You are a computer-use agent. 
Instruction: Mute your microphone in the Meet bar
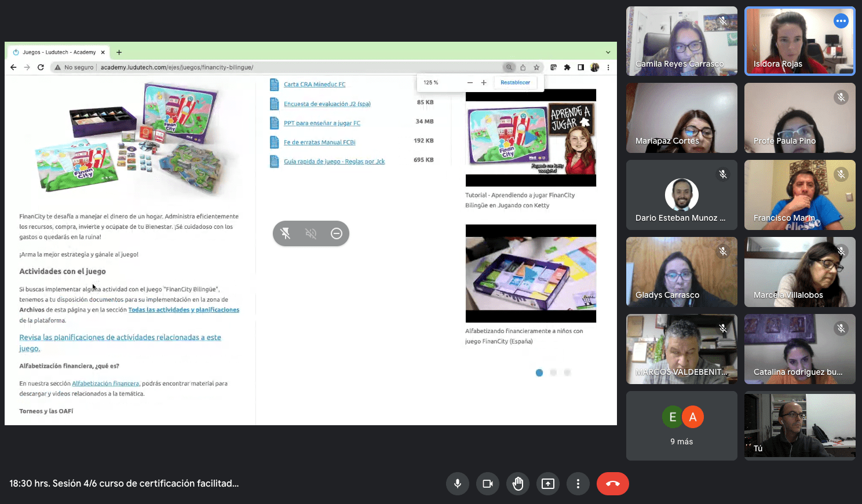(458, 484)
